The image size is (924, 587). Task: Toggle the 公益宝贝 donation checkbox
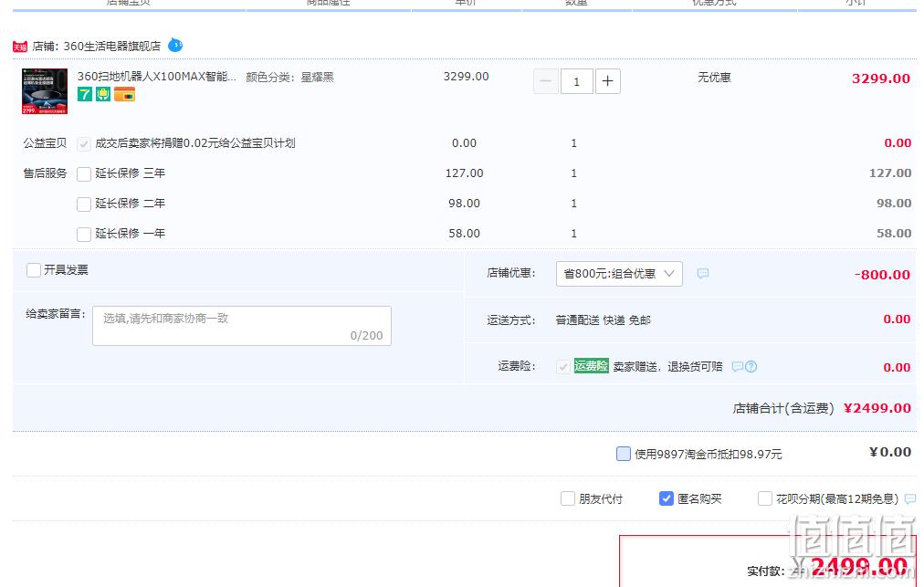tap(84, 144)
